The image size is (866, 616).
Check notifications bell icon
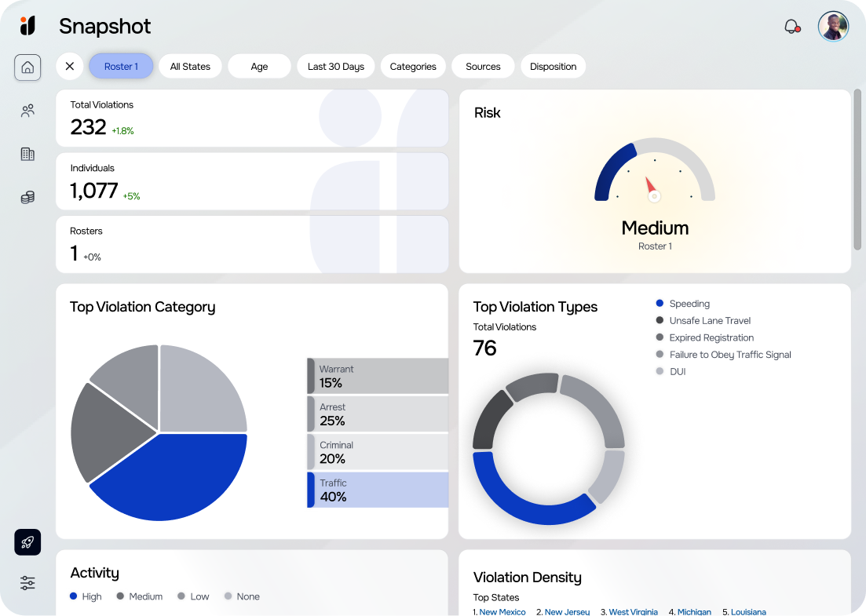point(791,27)
